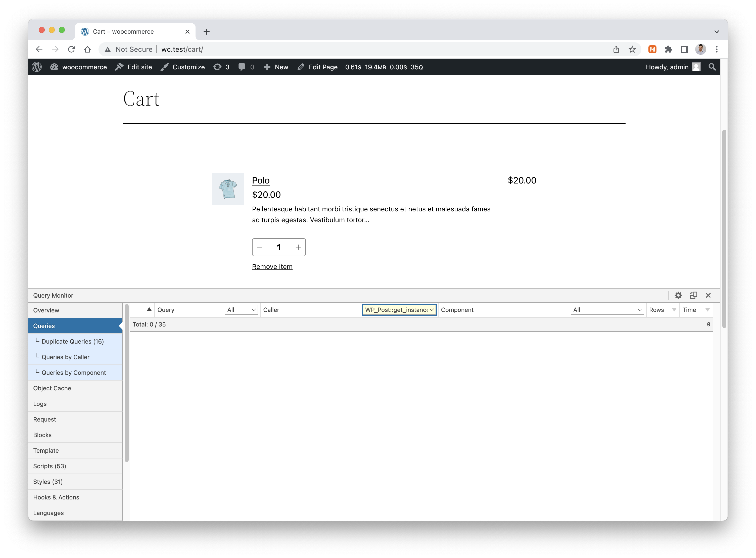Open Query Monitor settings gear

678,295
